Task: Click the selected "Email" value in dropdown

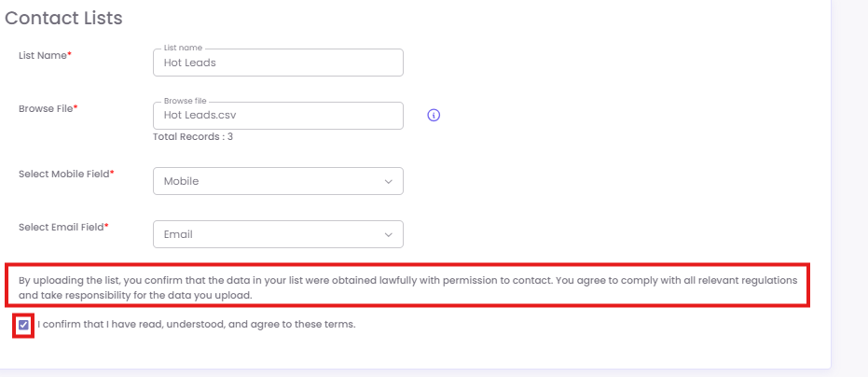Action: pos(178,234)
